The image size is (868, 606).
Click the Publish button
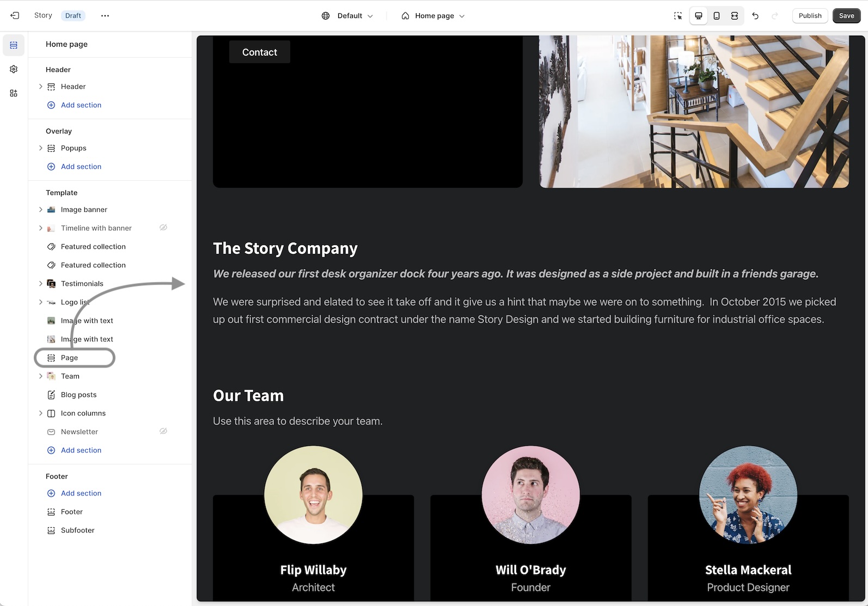point(810,16)
